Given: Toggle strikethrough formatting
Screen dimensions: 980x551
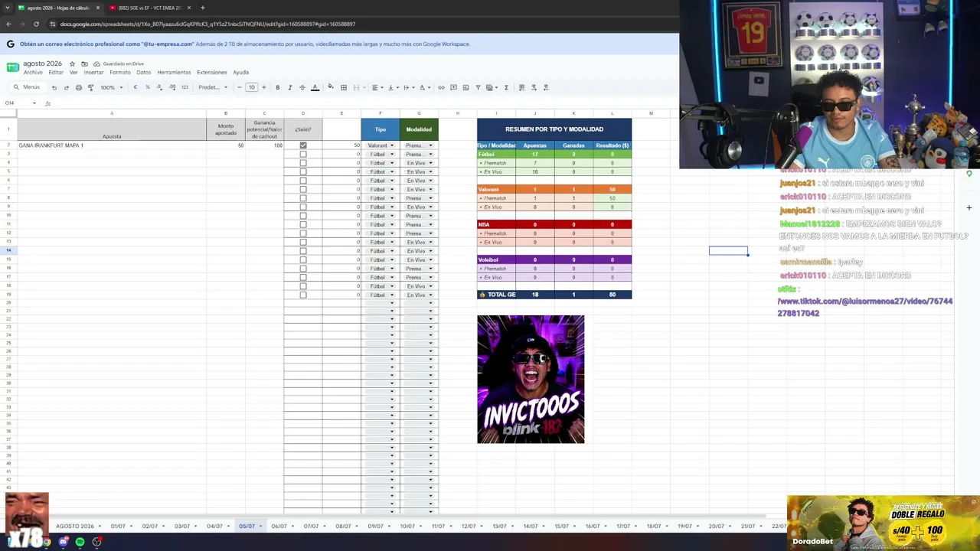Looking at the screenshot, I should (302, 87).
